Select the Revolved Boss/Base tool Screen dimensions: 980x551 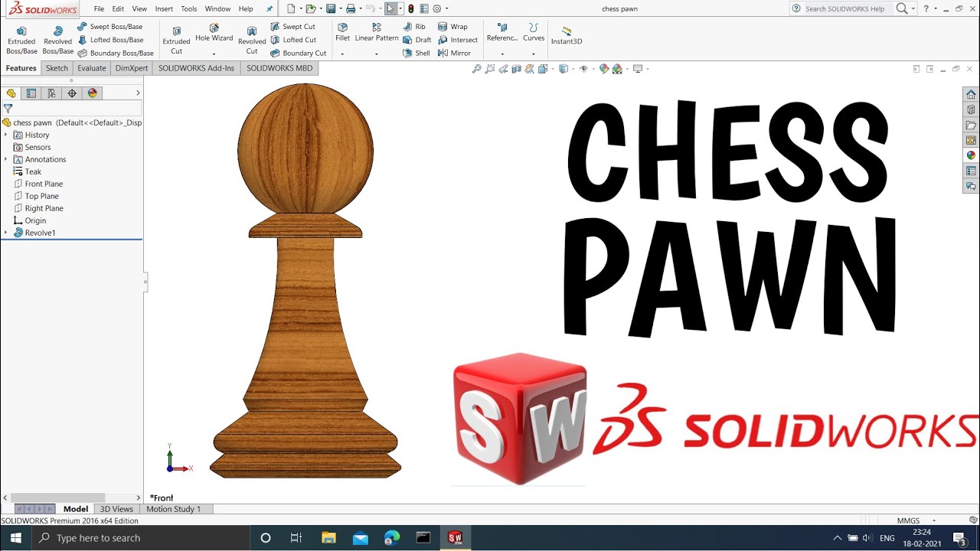click(57, 40)
